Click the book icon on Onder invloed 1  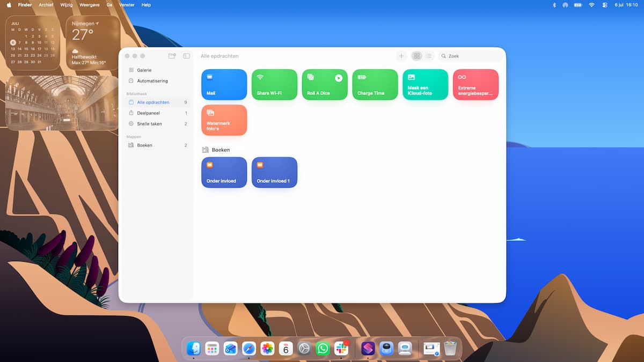pos(260,165)
